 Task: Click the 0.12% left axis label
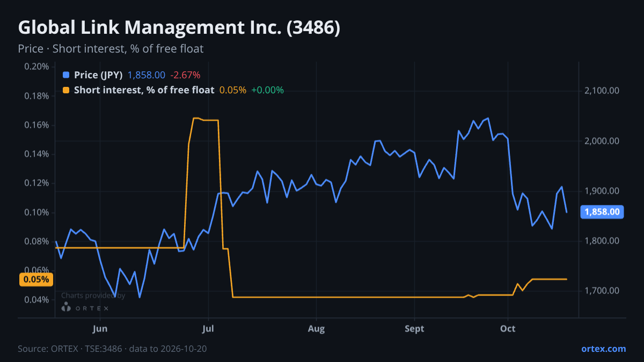point(36,183)
